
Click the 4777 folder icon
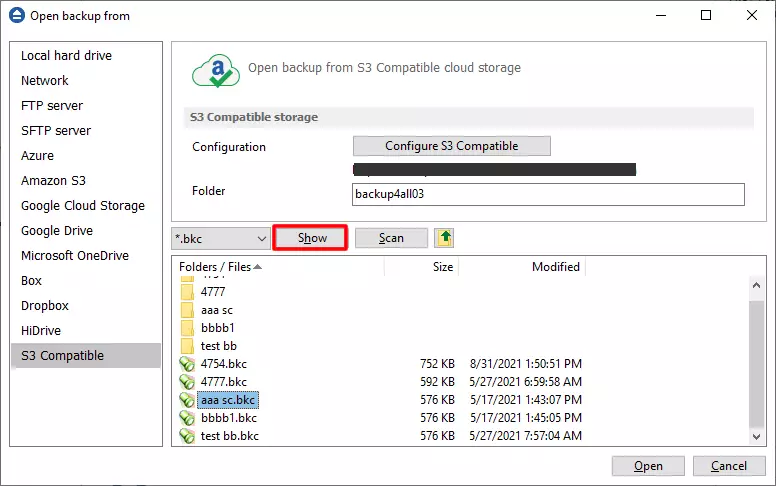click(187, 292)
